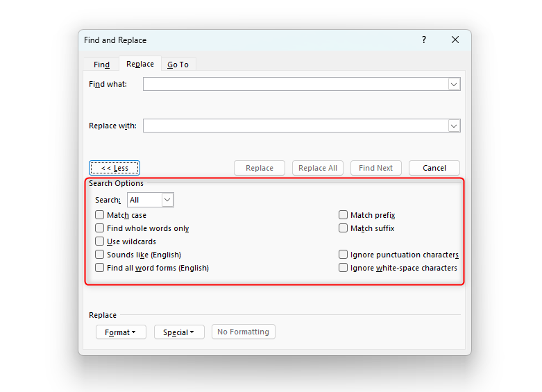Close the Find and Replace dialog
542x392 pixels.
click(455, 40)
